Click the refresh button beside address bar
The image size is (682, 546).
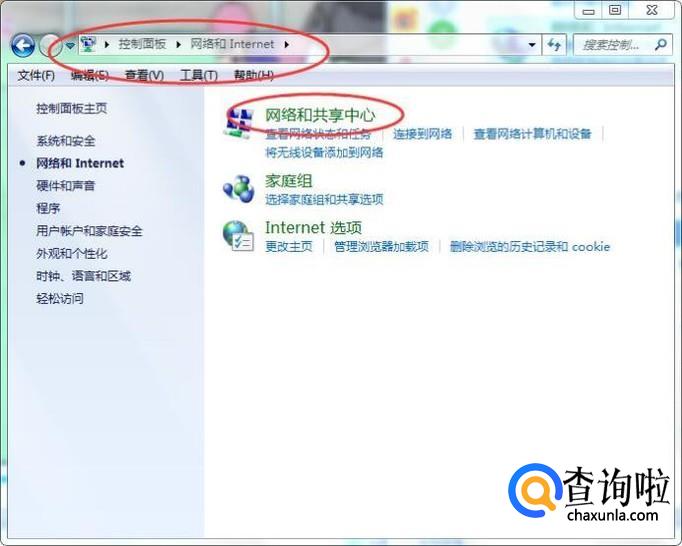pos(554,45)
